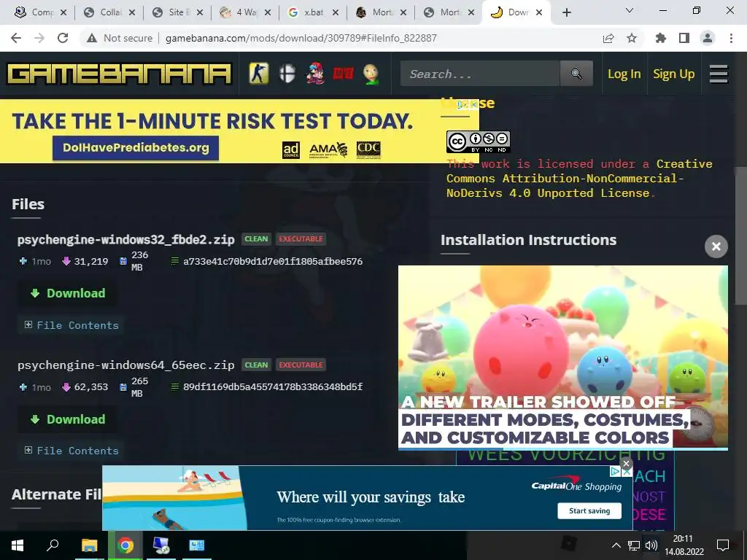Focus the GameBanana search field
747x560 pixels.
(480, 74)
